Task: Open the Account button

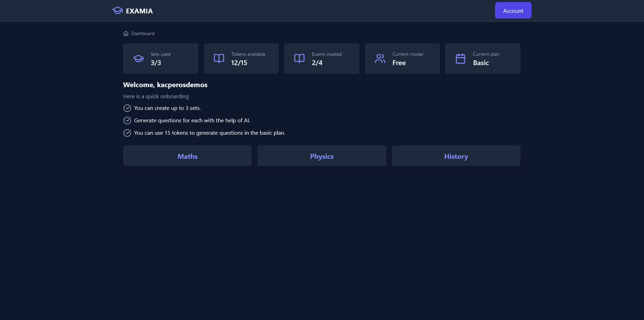Action: click(513, 11)
